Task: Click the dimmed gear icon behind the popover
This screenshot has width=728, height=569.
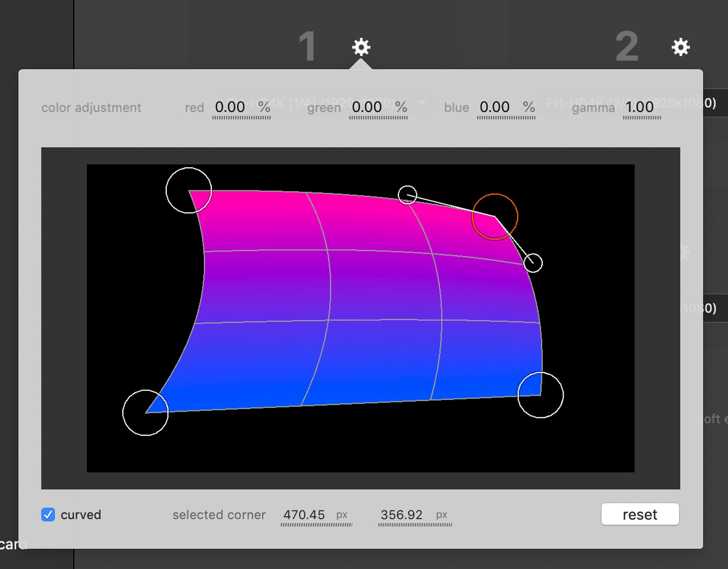Action: pyautogui.click(x=685, y=252)
